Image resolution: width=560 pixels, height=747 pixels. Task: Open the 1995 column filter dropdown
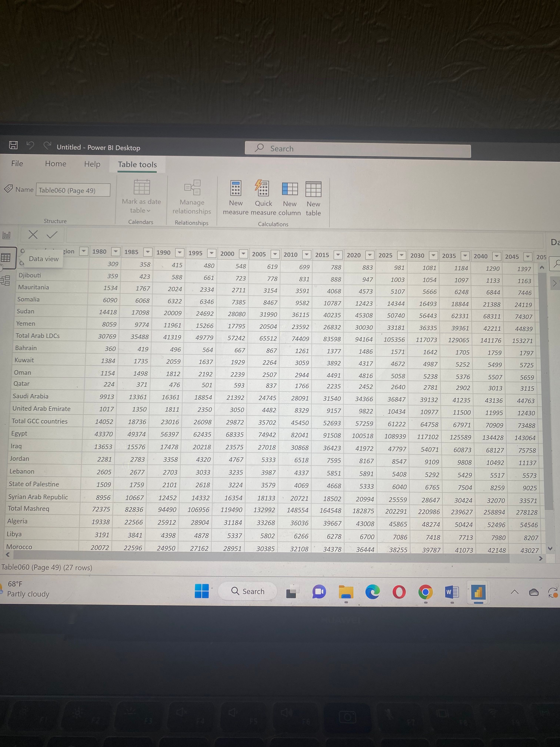pyautogui.click(x=212, y=253)
